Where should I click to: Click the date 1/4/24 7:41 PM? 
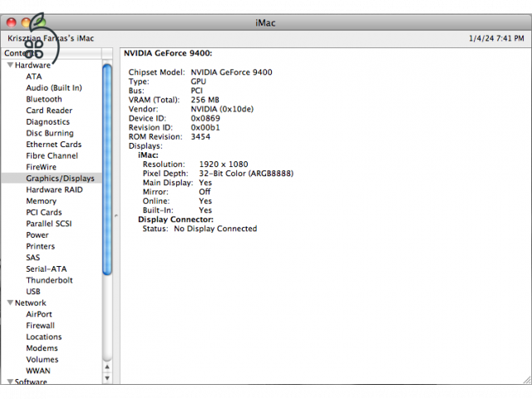[x=496, y=38]
